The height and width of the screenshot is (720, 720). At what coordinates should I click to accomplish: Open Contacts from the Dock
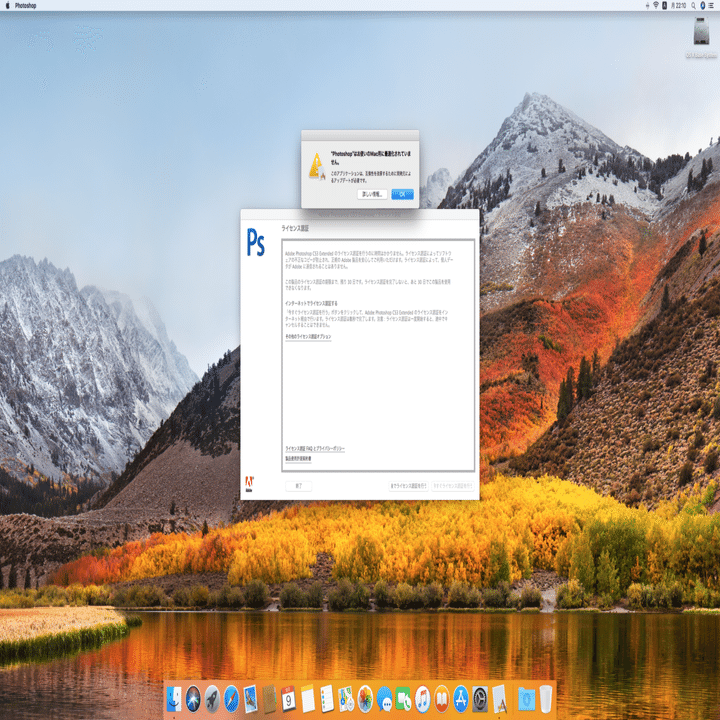click(x=269, y=699)
